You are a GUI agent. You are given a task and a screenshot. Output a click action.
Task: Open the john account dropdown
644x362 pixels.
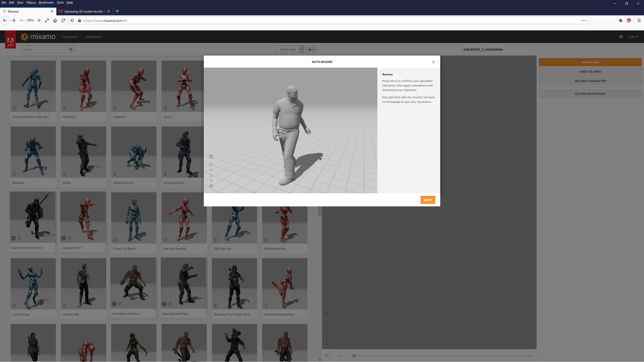(633, 37)
